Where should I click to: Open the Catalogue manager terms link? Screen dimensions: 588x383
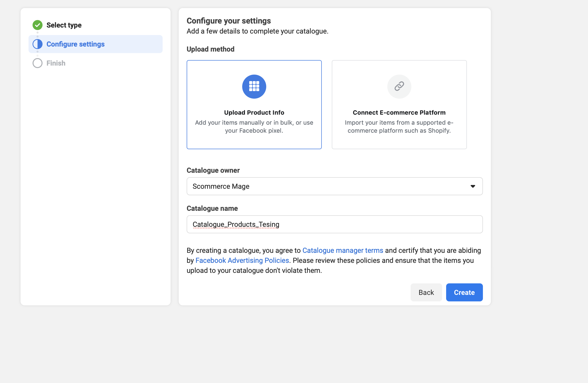[343, 250]
